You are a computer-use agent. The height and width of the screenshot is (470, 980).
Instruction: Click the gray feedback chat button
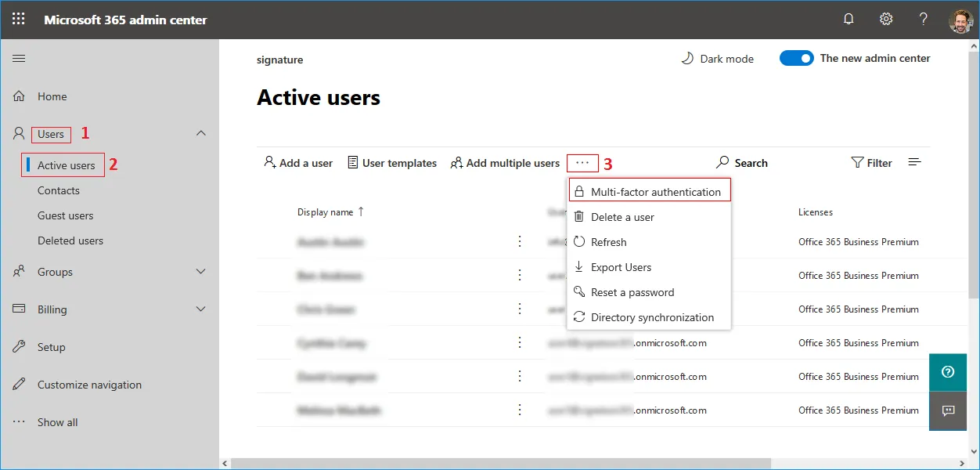948,410
